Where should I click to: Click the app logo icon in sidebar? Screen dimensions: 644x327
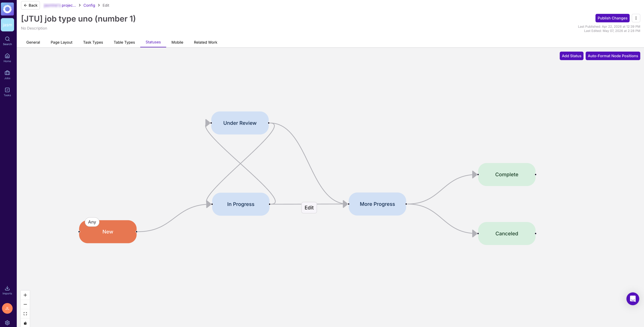click(7, 9)
